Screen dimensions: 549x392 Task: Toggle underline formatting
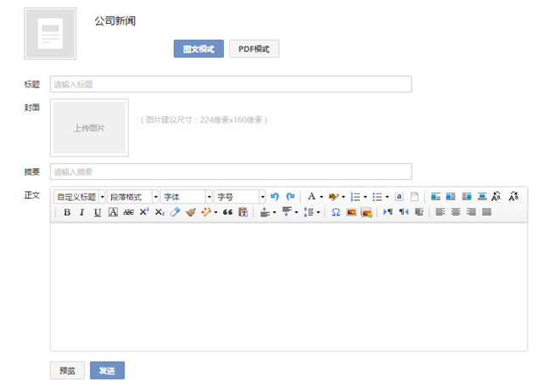pyautogui.click(x=98, y=212)
